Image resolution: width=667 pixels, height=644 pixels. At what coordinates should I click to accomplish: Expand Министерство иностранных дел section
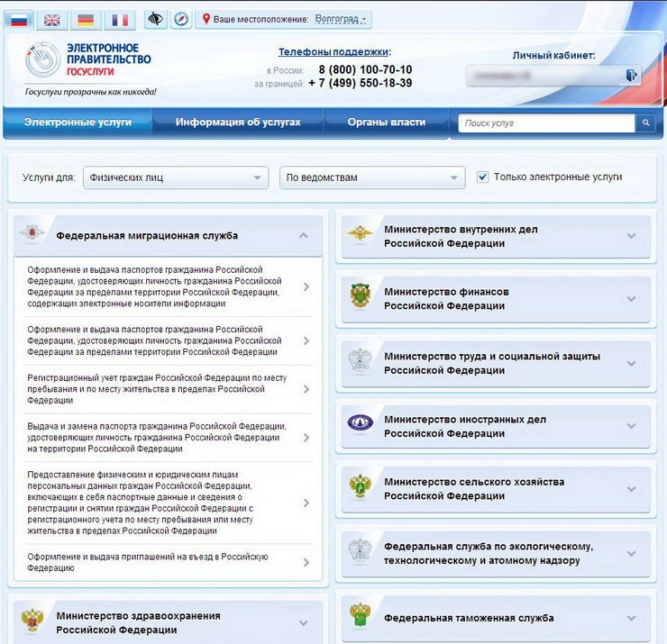[631, 426]
